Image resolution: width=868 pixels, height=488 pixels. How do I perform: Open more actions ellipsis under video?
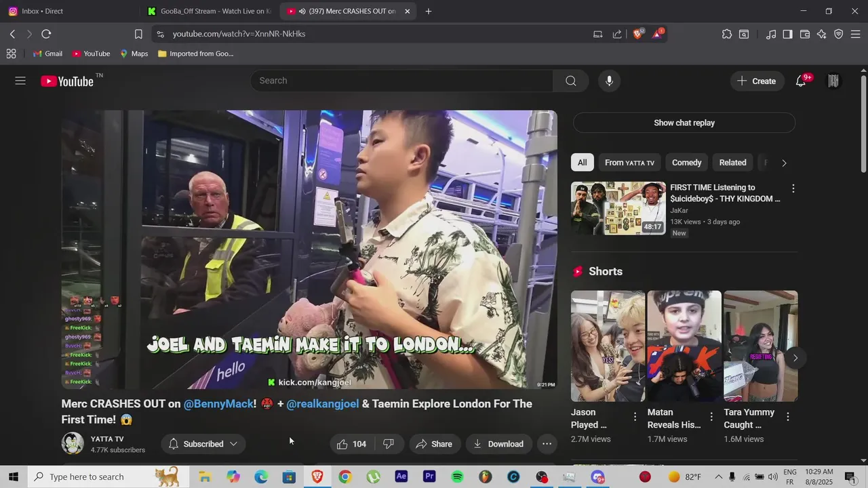point(547,444)
